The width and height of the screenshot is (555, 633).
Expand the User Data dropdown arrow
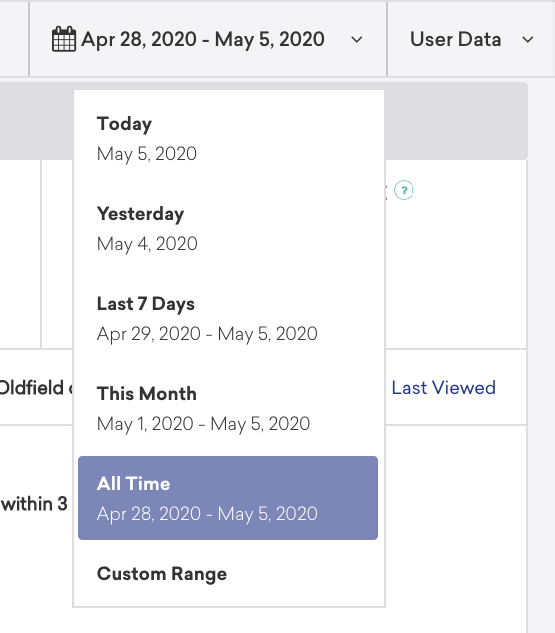528,40
